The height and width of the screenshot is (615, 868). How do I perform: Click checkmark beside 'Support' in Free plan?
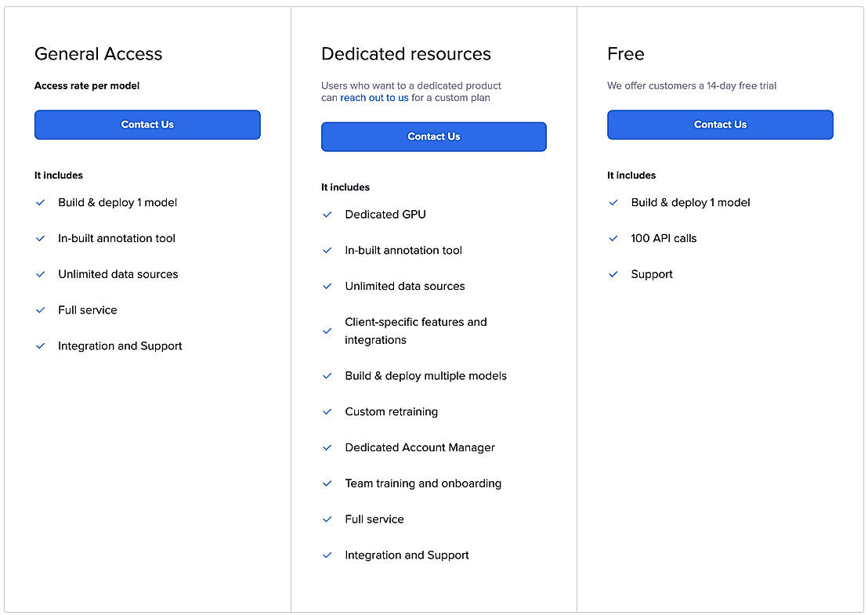613,274
